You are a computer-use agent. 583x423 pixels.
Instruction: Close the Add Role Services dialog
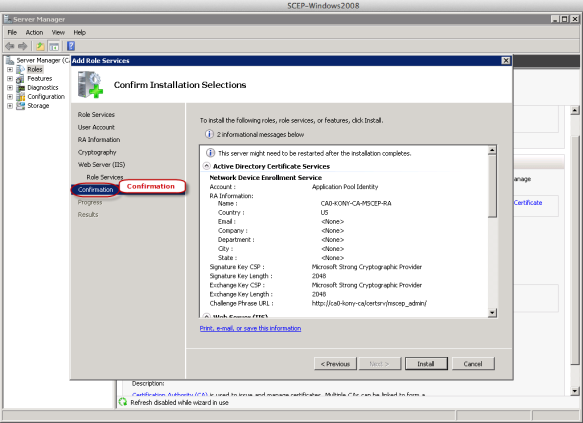click(506, 61)
